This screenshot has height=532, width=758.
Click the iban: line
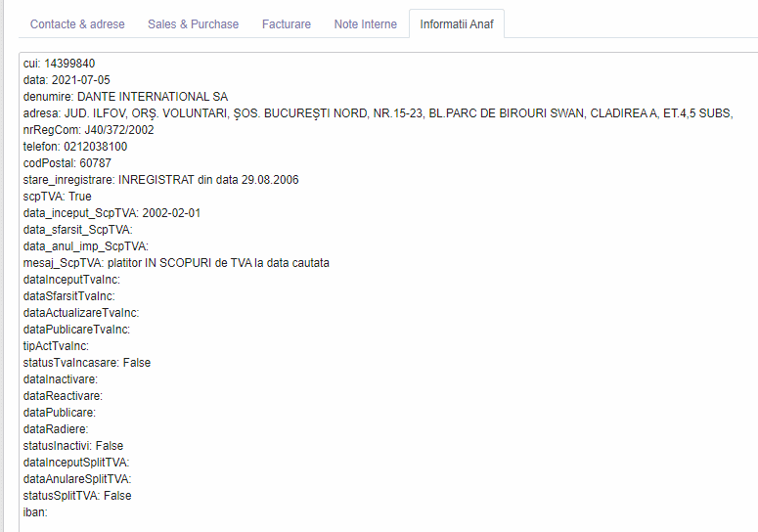[x=35, y=512]
